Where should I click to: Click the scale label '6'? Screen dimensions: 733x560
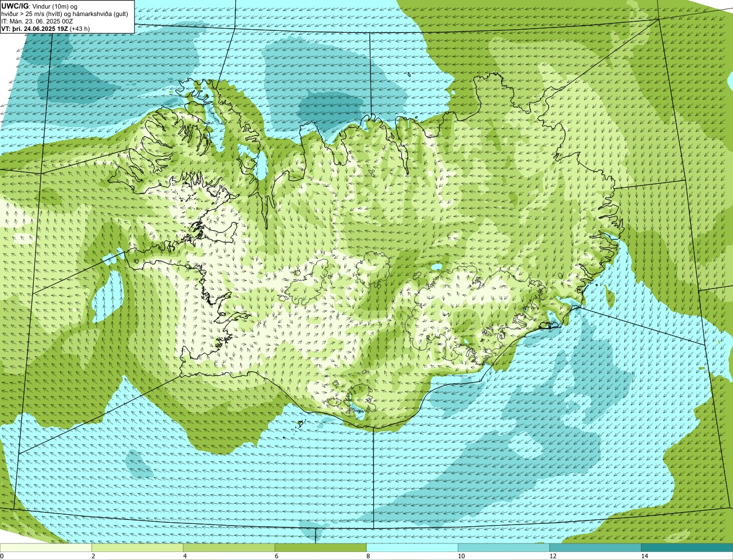coord(276,556)
